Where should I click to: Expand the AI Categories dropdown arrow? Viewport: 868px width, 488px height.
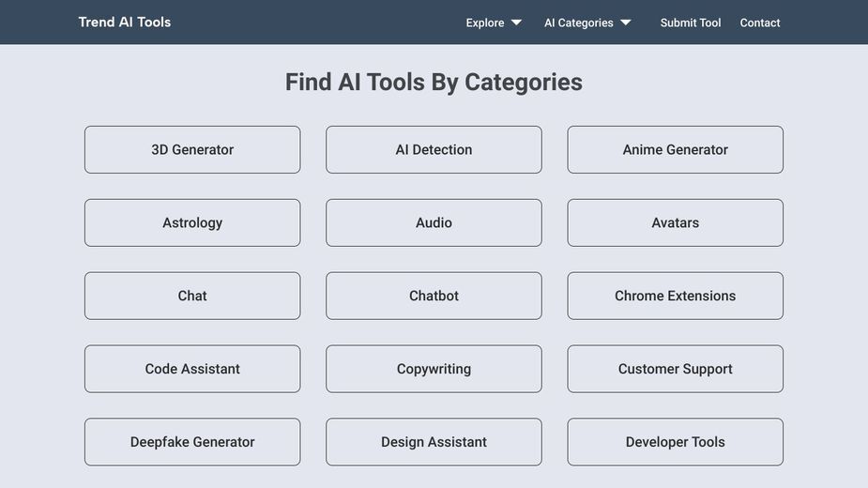pyautogui.click(x=626, y=23)
